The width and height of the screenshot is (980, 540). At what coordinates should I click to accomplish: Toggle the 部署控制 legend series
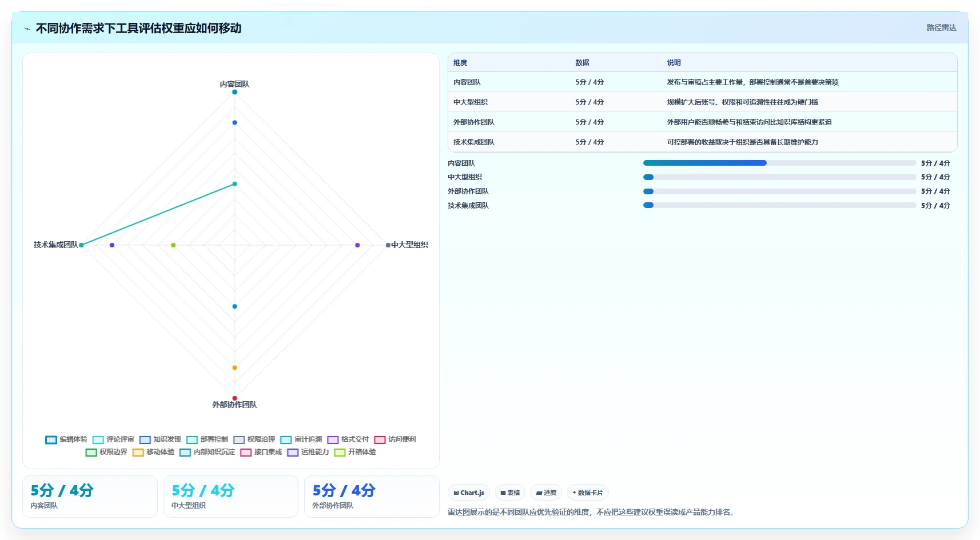point(207,439)
